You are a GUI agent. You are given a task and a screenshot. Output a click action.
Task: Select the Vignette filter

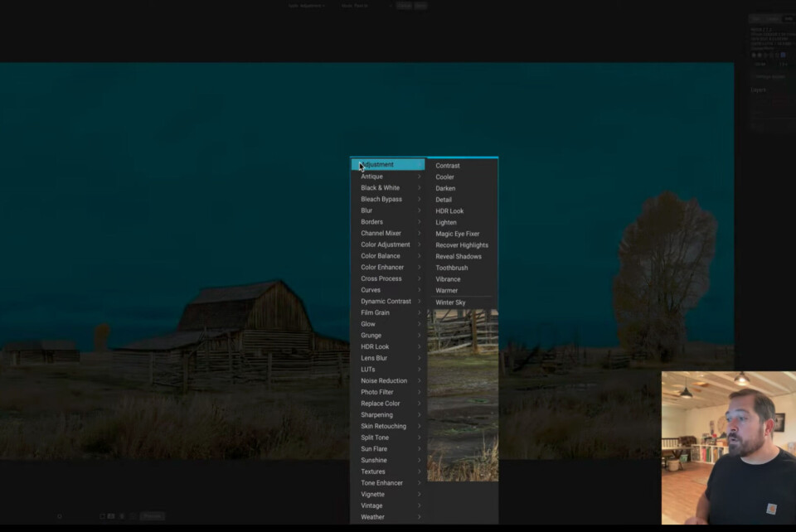372,495
